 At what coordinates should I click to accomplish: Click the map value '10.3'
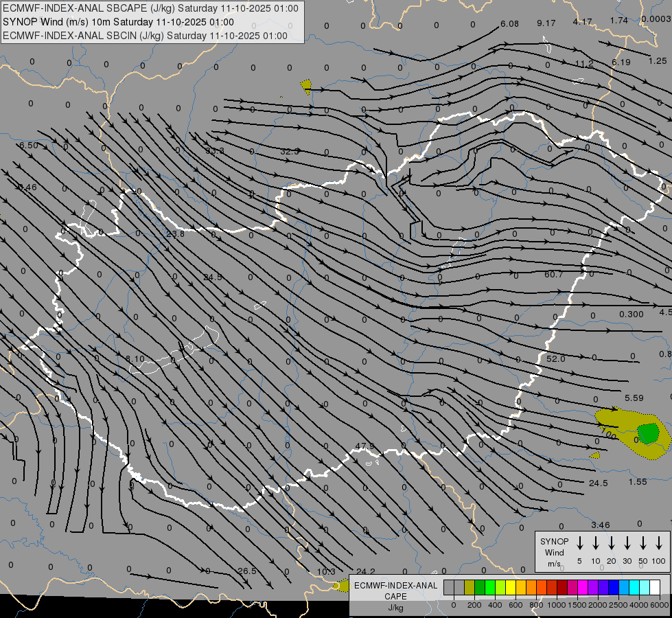[x=326, y=572]
